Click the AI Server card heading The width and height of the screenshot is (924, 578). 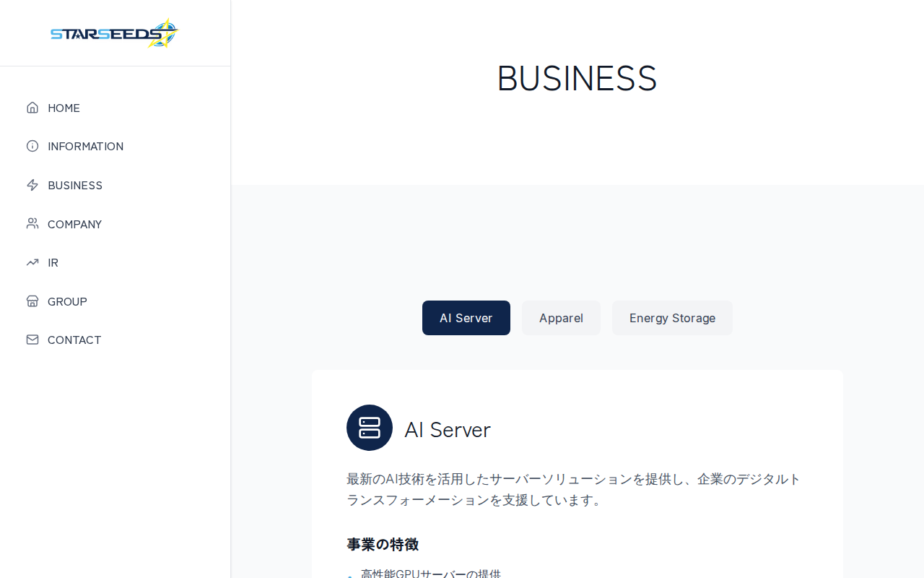(x=448, y=430)
